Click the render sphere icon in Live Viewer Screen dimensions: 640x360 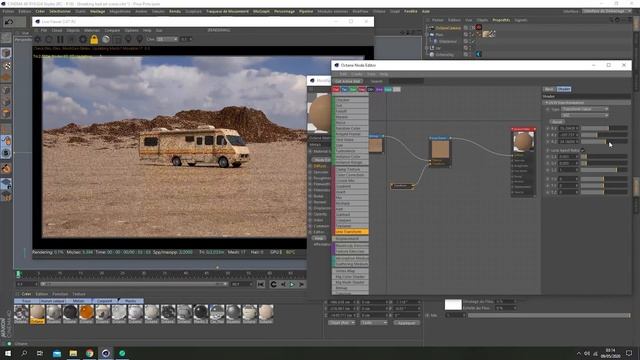click(106, 39)
